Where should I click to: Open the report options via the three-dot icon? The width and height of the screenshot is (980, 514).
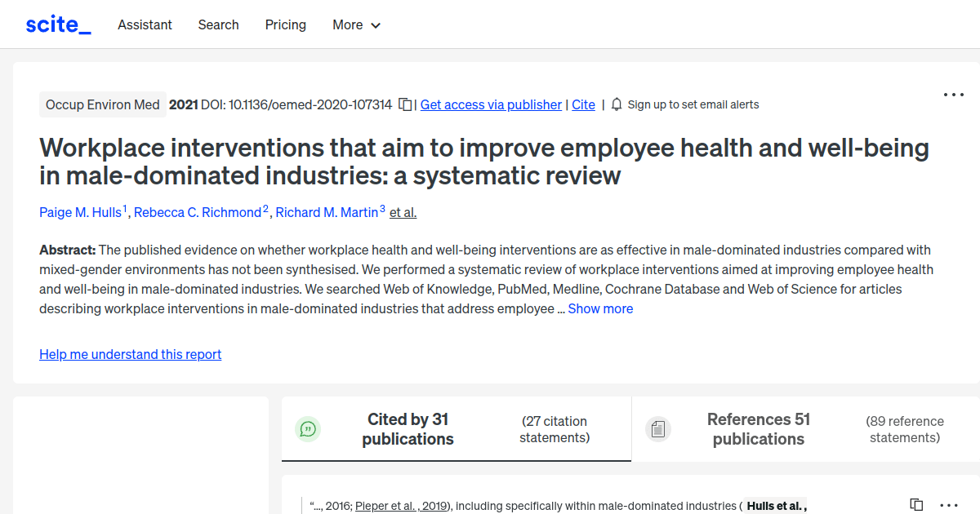[x=953, y=94]
